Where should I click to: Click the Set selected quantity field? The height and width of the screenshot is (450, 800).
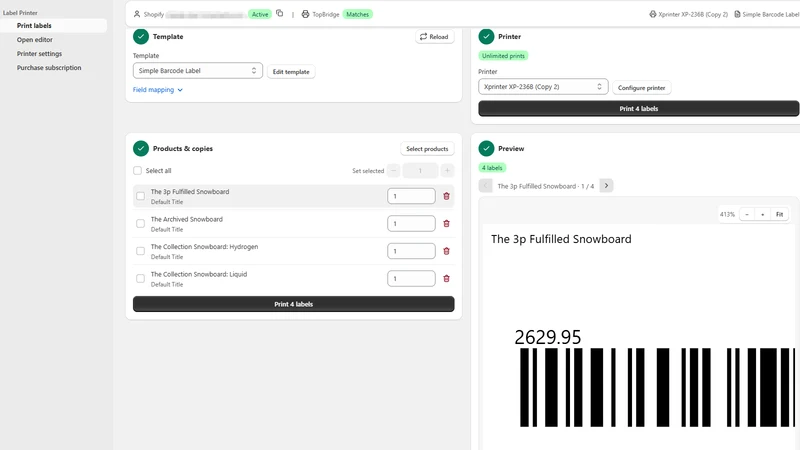click(420, 170)
